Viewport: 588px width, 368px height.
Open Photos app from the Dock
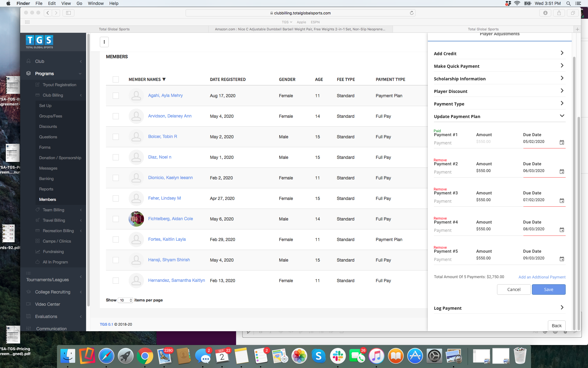[299, 356]
